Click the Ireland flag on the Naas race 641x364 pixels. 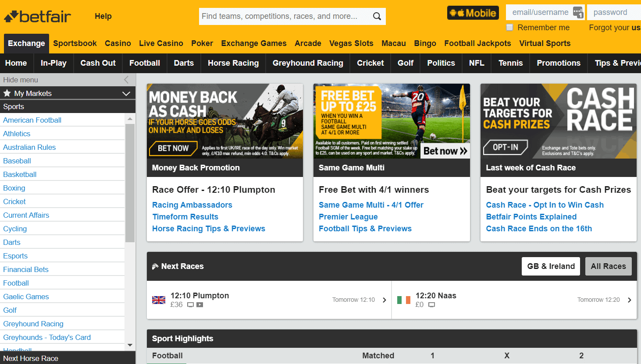[x=404, y=300]
